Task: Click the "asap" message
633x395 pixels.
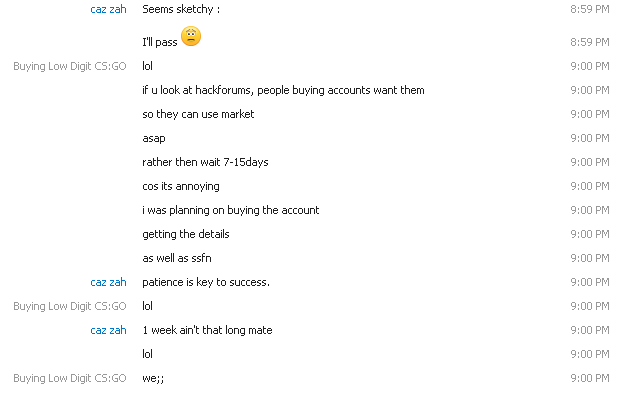Action: click(x=154, y=139)
